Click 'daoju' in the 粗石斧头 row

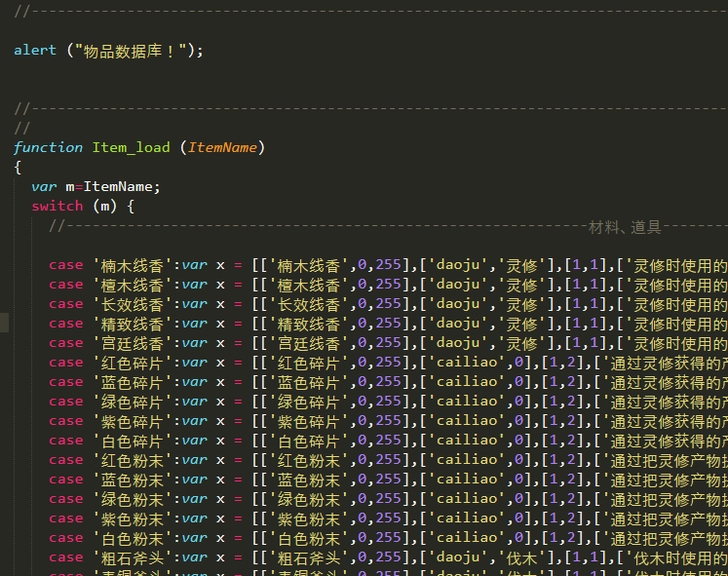458,557
